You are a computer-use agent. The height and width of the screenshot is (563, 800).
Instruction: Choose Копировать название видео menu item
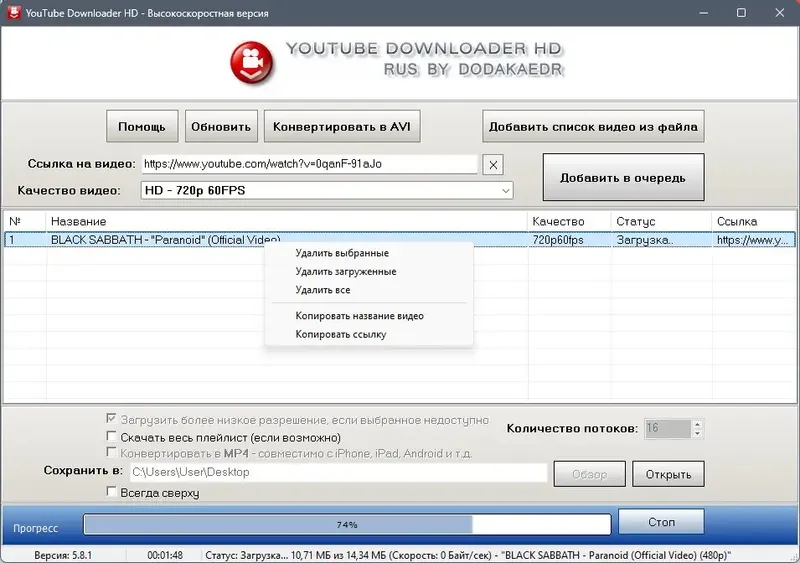point(369,316)
